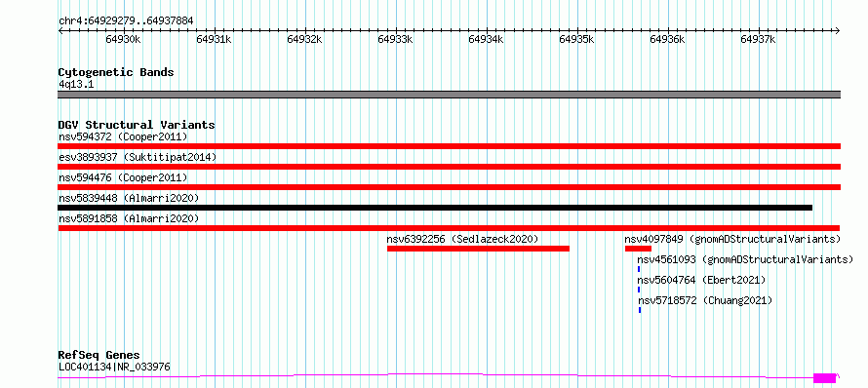Open the nsv594476 (Cooper2011) label
Screen dimensions: 868x388
tap(123, 177)
